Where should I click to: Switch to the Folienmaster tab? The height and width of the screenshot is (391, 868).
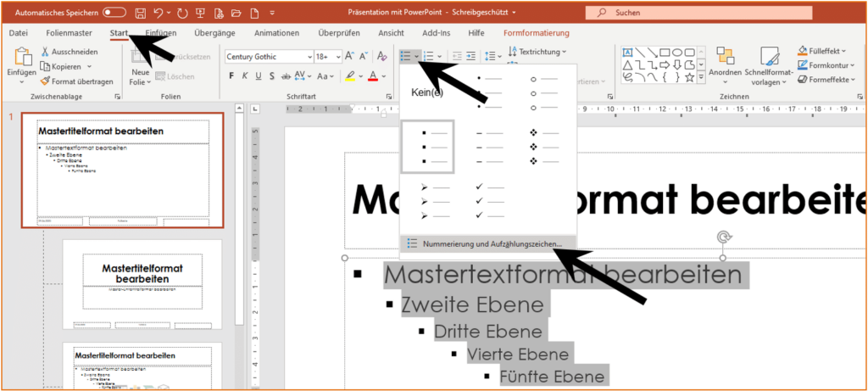pyautogui.click(x=70, y=33)
